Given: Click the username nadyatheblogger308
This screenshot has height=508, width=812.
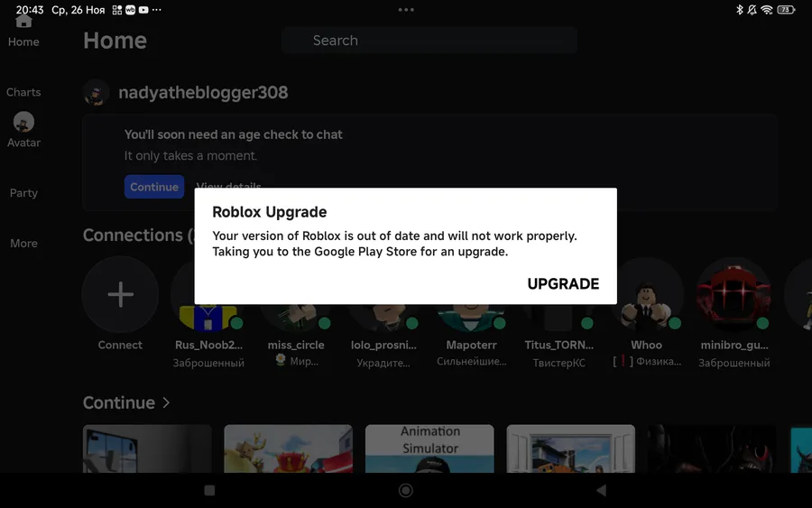Looking at the screenshot, I should 203,93.
